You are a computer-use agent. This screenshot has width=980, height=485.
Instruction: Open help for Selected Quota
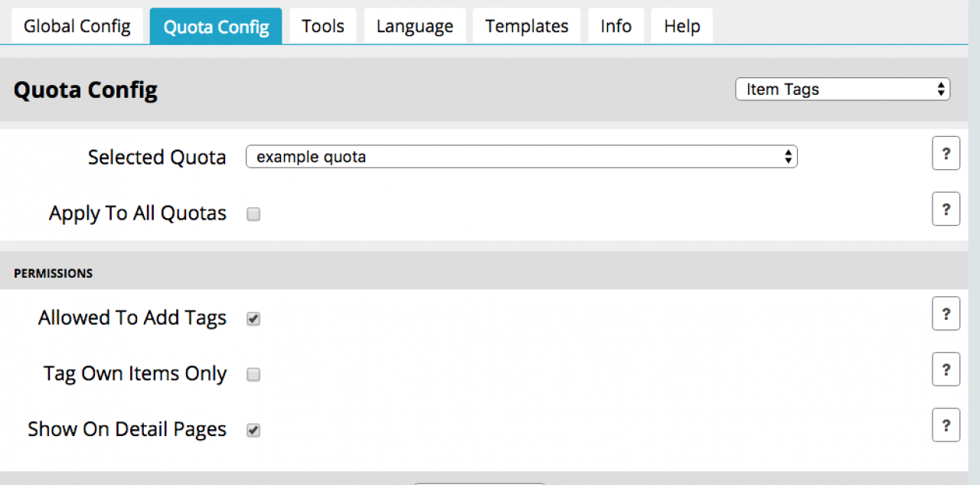[946, 154]
